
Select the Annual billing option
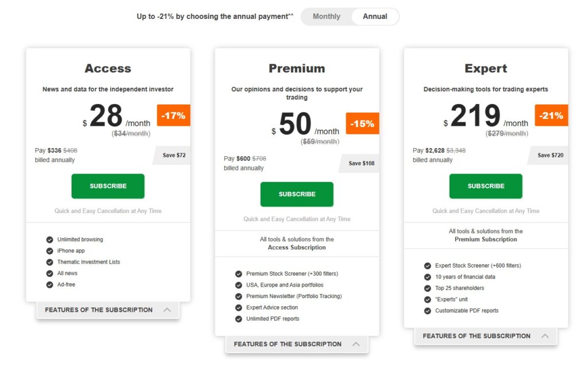374,16
